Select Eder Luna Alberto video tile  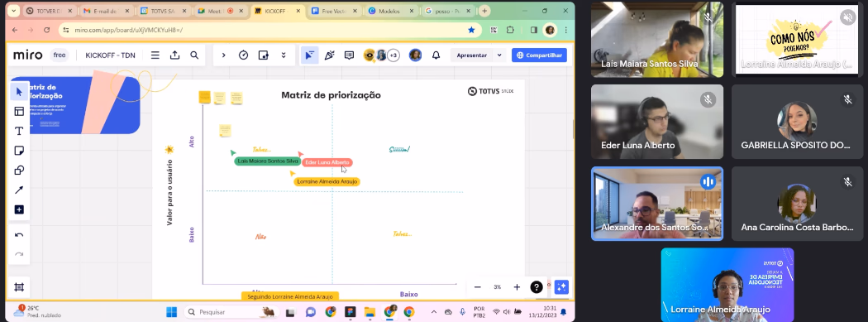[x=657, y=122]
